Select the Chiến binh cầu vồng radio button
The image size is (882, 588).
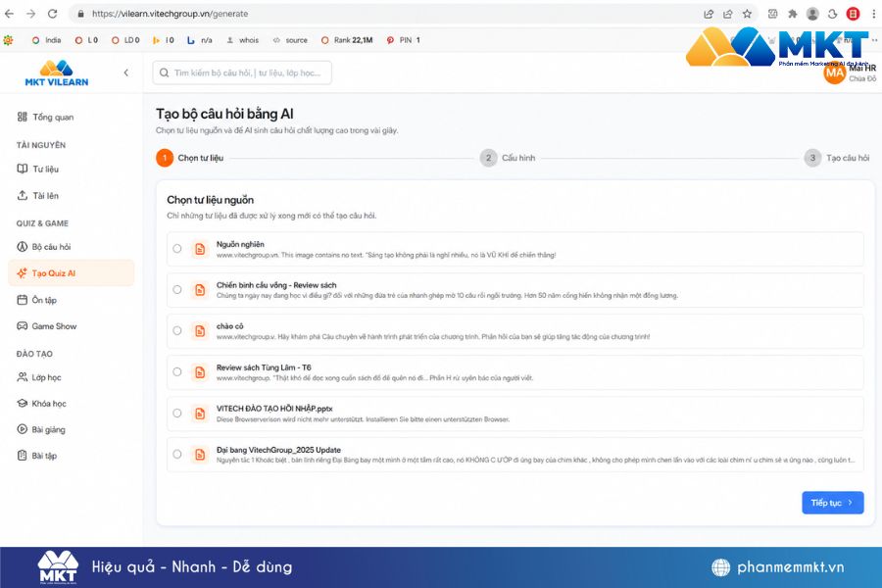point(177,289)
